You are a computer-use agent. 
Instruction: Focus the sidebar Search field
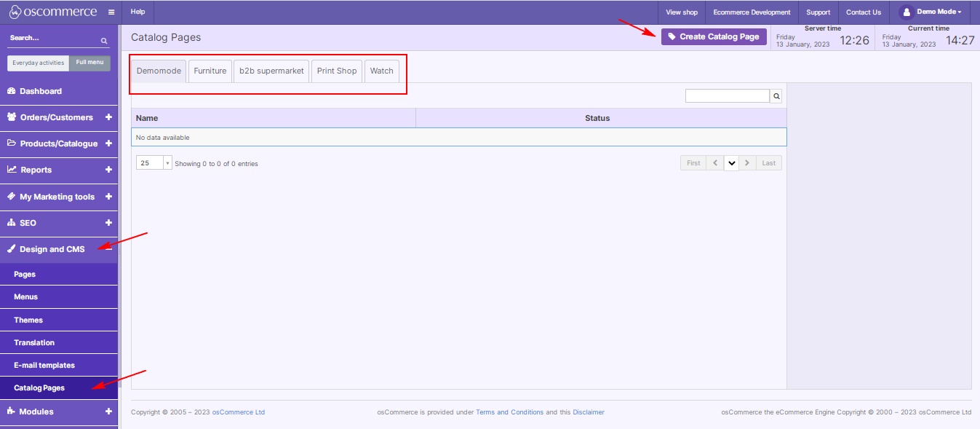[53, 38]
